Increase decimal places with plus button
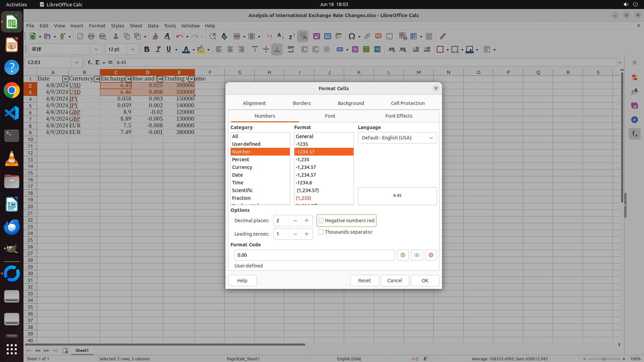Screen dimensions: 644x362 coord(307,221)
